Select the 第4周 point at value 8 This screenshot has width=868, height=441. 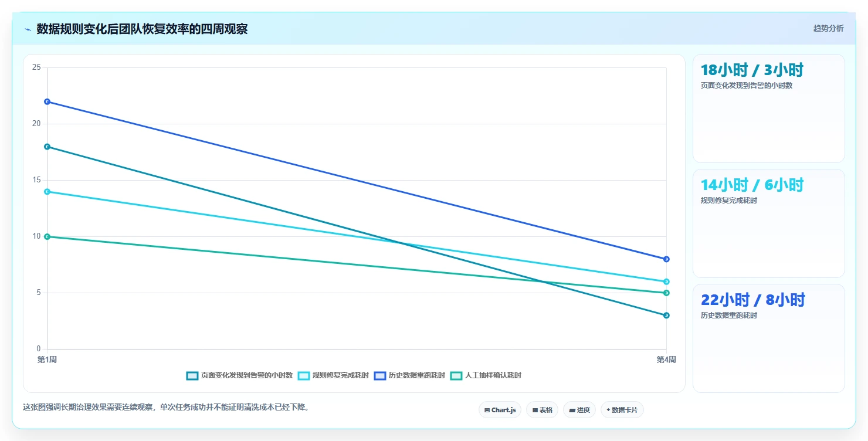pos(666,259)
